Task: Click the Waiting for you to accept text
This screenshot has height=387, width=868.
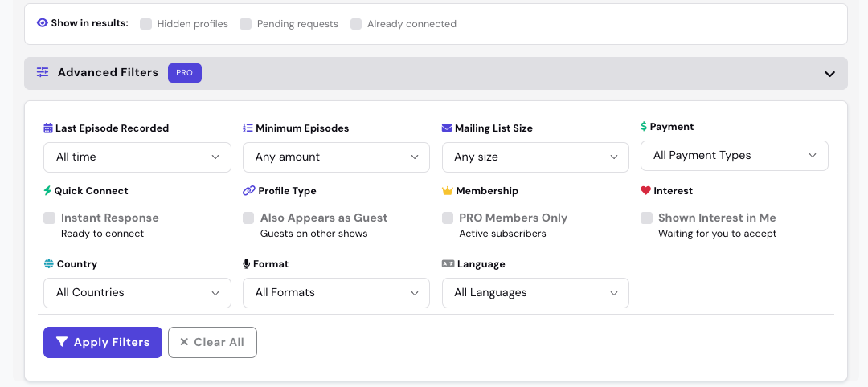Action: pyautogui.click(x=718, y=234)
